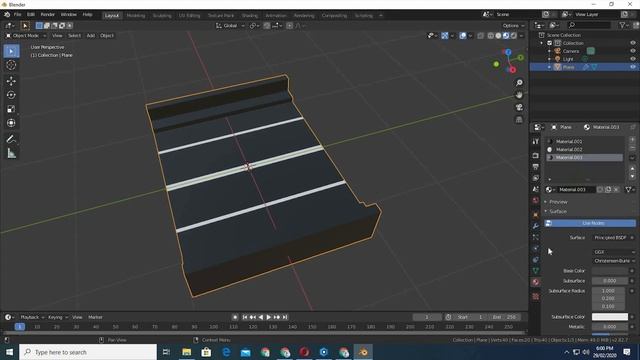The width and height of the screenshot is (640, 360).
Task: Open the Output properties tab
Action: 536,167
